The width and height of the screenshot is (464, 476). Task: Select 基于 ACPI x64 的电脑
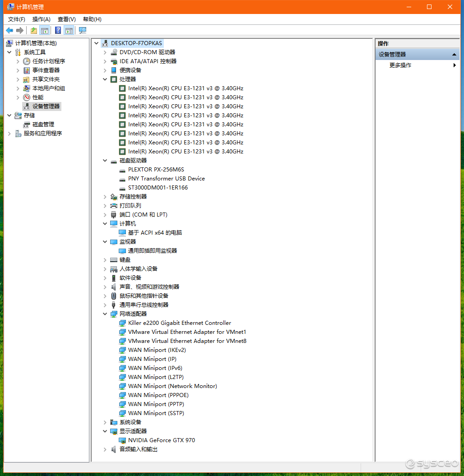[x=155, y=232]
